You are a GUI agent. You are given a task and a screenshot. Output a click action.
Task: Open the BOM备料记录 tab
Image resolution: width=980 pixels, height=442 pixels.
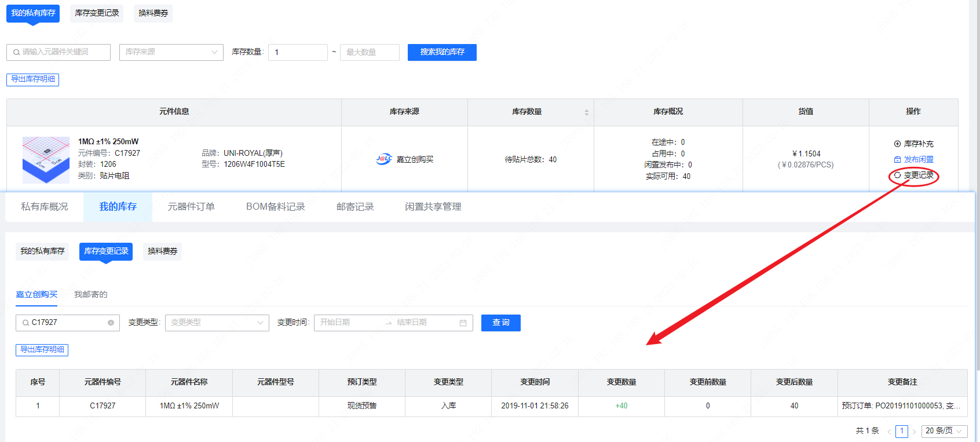[x=275, y=207]
